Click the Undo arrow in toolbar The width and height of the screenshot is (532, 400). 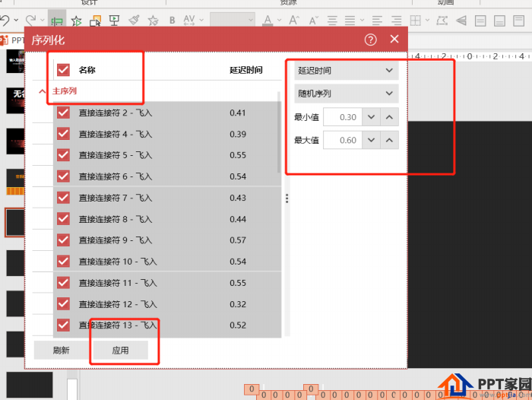tap(7, 20)
